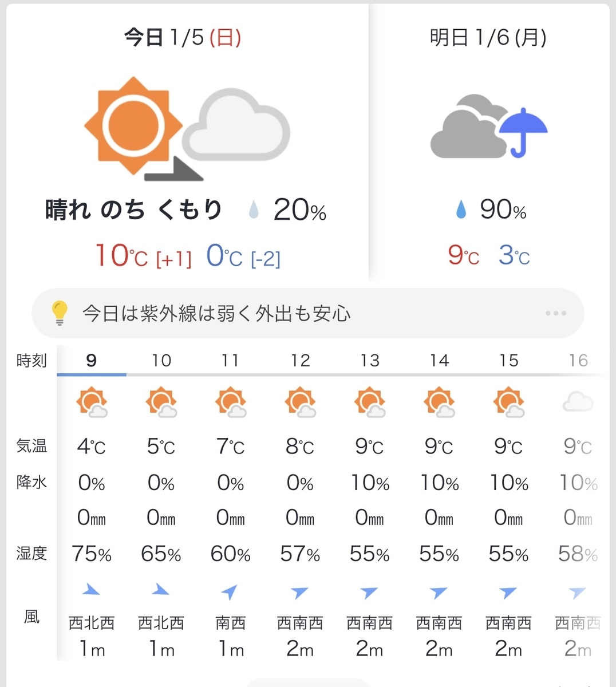Tap the 16 o'clock cloudy weather icon

pyautogui.click(x=578, y=402)
